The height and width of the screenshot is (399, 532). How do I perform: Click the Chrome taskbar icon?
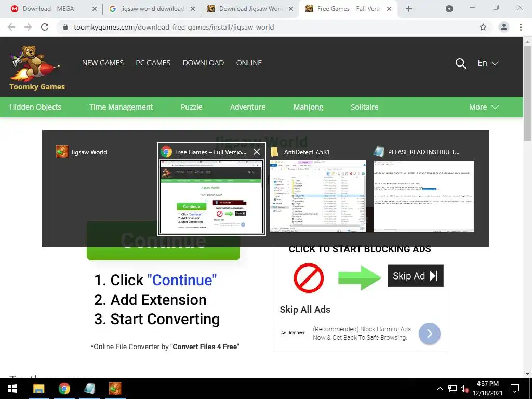click(64, 389)
